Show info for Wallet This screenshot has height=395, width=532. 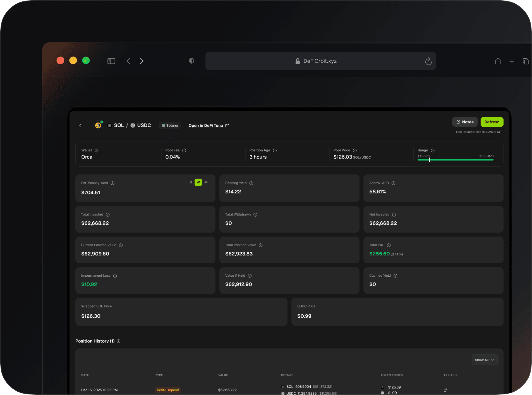coord(97,150)
